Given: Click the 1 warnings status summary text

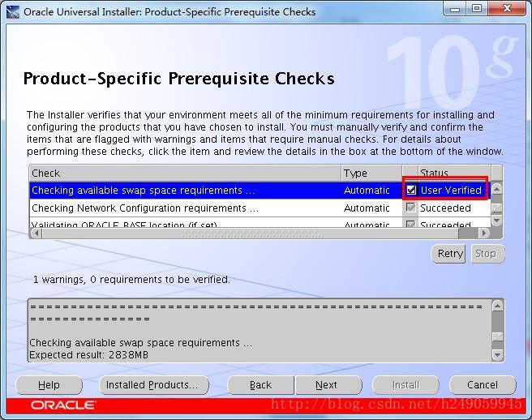Looking at the screenshot, I should click(131, 280).
